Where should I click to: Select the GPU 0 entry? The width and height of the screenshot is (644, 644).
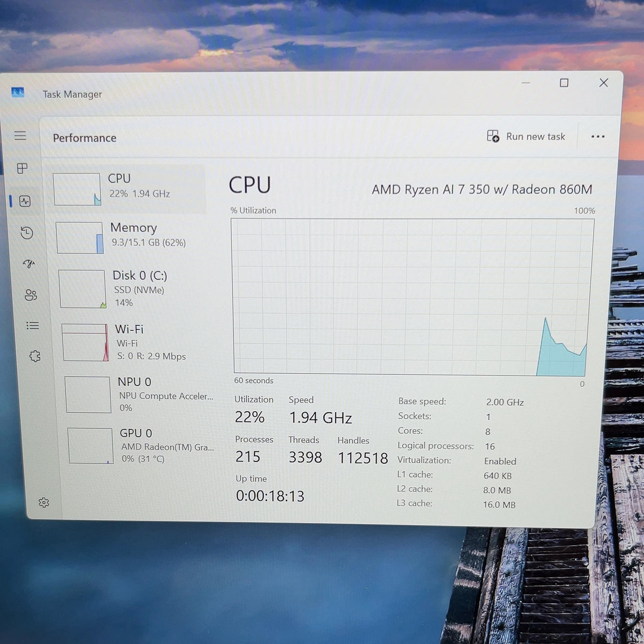tap(143, 445)
